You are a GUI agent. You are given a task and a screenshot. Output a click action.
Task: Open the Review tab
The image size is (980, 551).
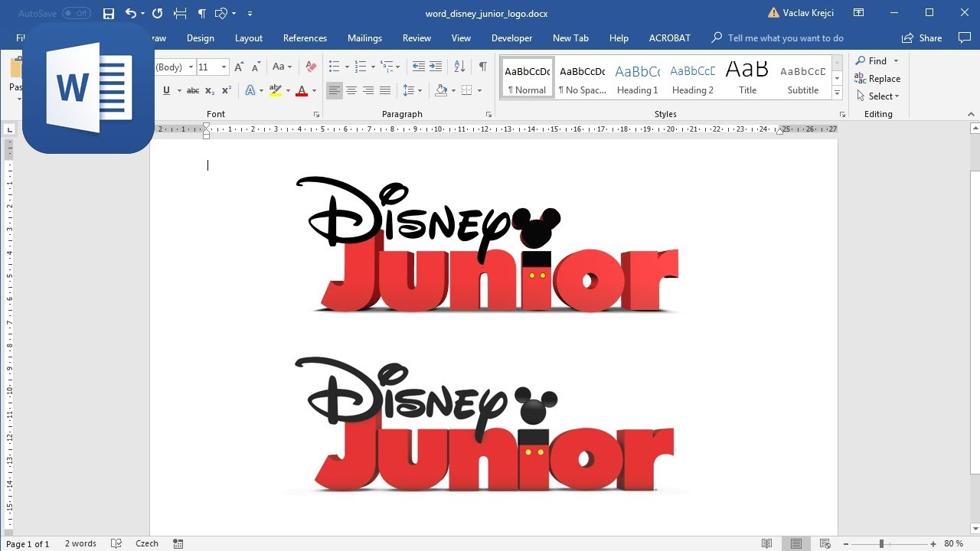pyautogui.click(x=416, y=38)
